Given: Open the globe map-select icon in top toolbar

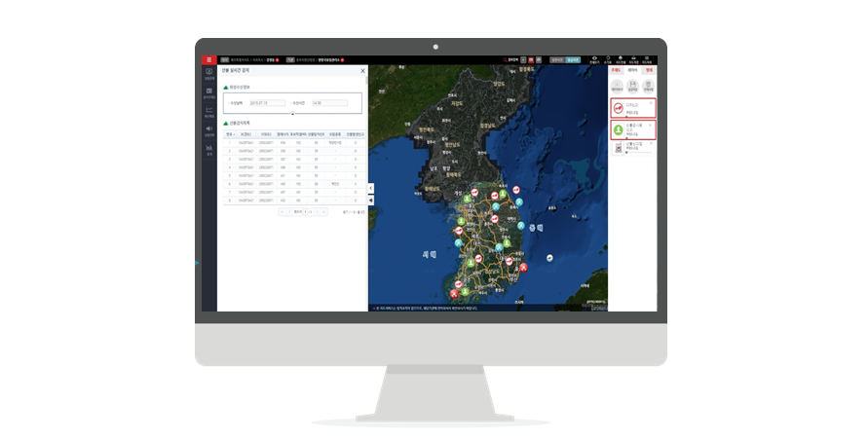Looking at the screenshot, I should pyautogui.click(x=621, y=59).
